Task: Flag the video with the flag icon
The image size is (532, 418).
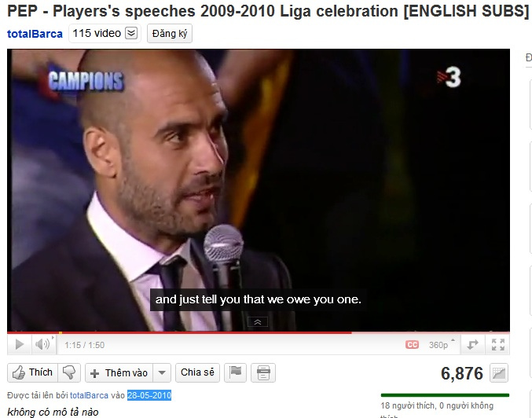Action: (236, 372)
